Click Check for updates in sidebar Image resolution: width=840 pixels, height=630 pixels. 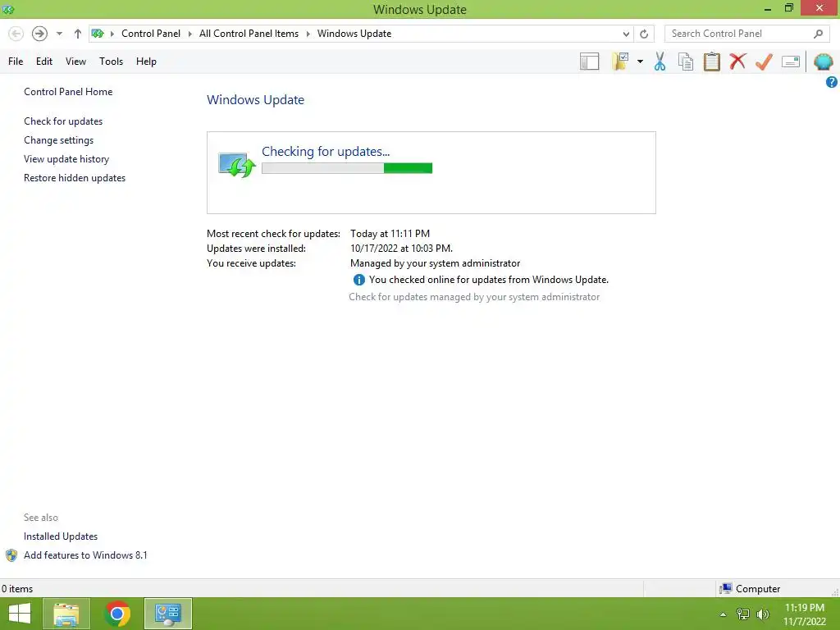click(63, 121)
